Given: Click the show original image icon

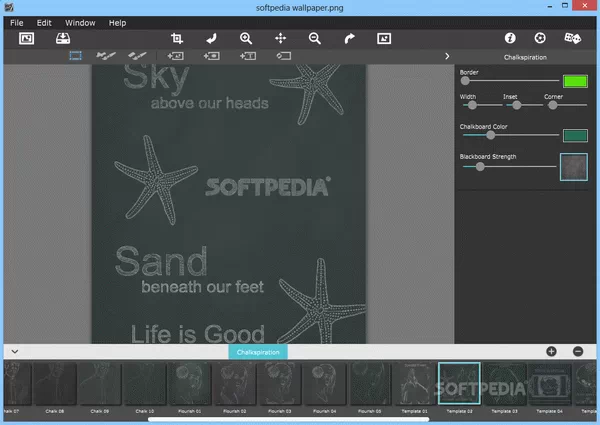Looking at the screenshot, I should click(x=384, y=38).
